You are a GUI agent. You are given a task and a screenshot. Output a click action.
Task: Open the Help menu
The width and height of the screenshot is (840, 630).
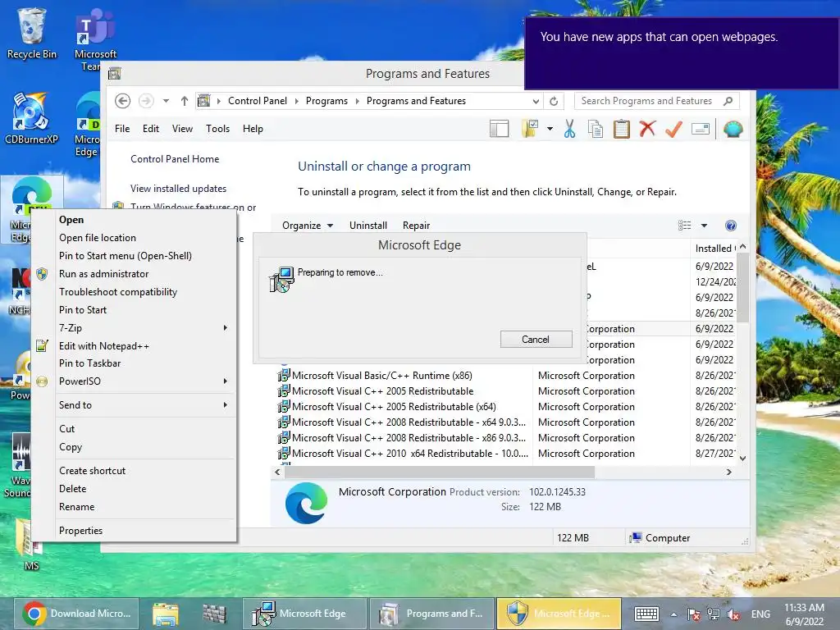253,129
